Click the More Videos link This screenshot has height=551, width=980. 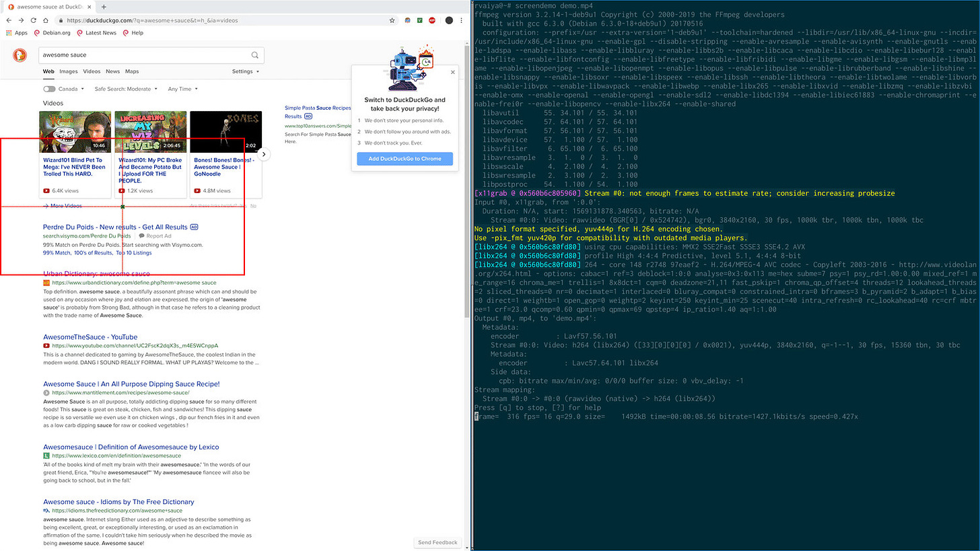[63, 206]
